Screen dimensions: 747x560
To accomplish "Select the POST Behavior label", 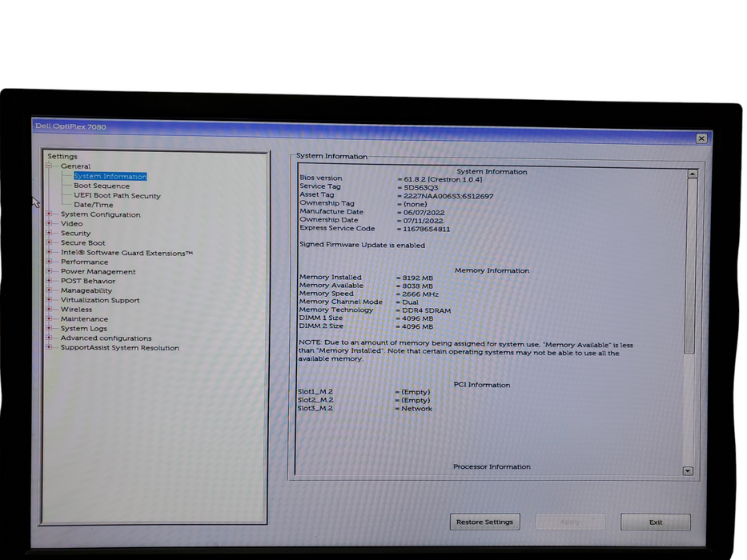I will (x=88, y=281).
